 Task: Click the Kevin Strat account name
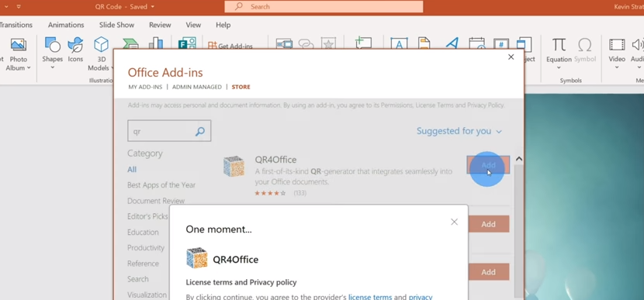(x=628, y=6)
